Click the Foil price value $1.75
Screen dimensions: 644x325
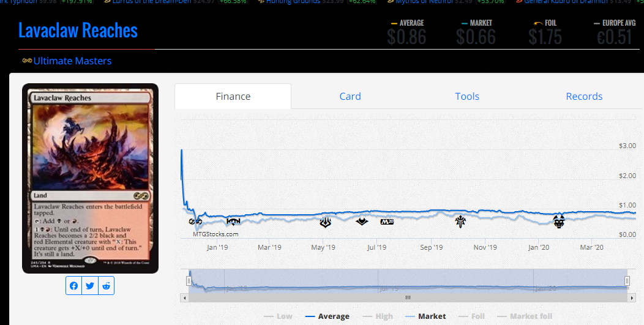click(545, 37)
